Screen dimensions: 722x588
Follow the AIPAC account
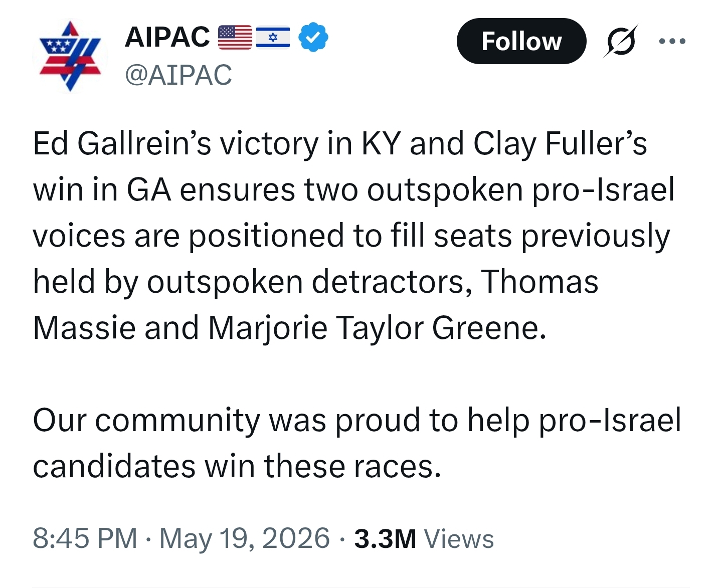(x=521, y=41)
